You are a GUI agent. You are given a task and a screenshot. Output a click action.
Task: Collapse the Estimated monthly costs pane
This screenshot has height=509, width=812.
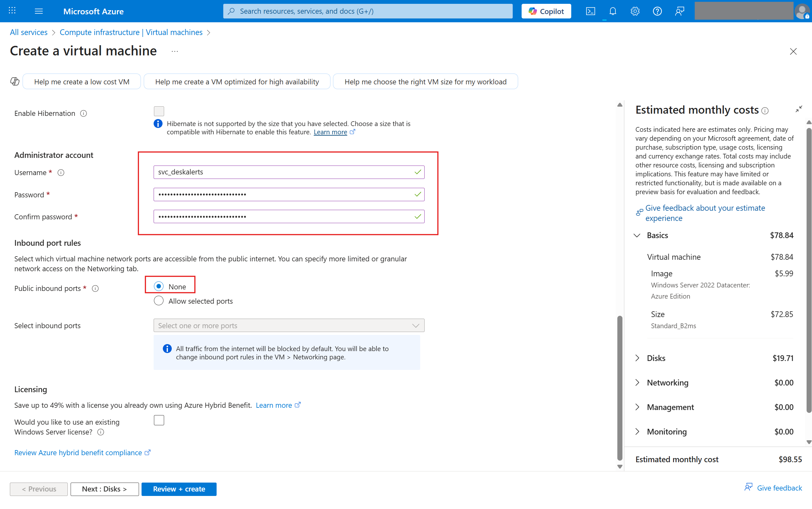tap(799, 109)
